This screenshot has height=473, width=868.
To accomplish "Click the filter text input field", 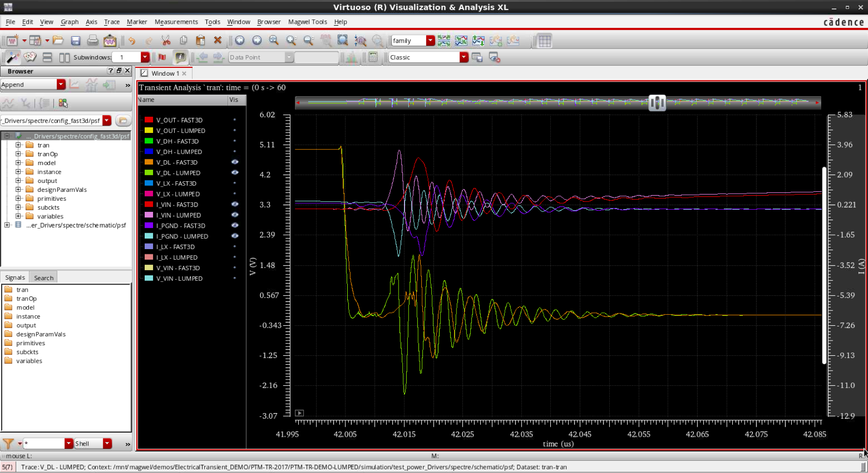I will [44, 444].
